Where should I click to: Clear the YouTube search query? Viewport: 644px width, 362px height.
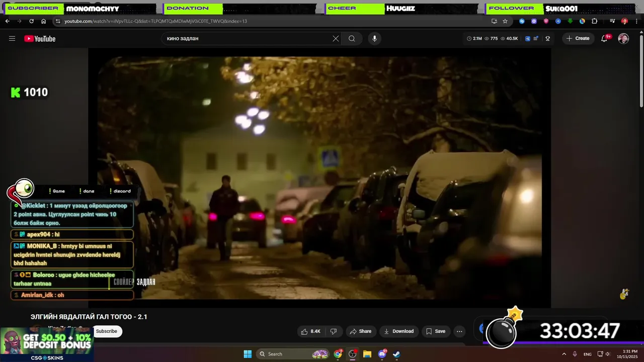336,38
